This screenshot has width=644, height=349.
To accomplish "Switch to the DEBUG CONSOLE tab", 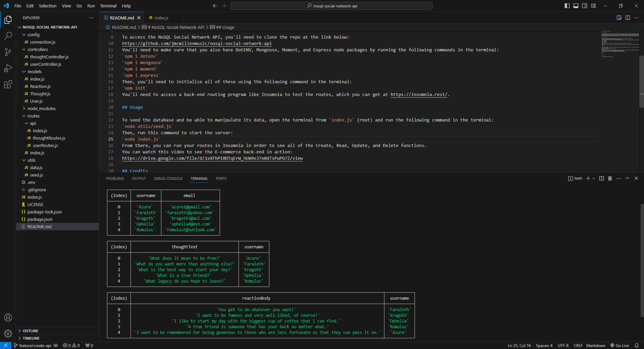I will point(168,179).
